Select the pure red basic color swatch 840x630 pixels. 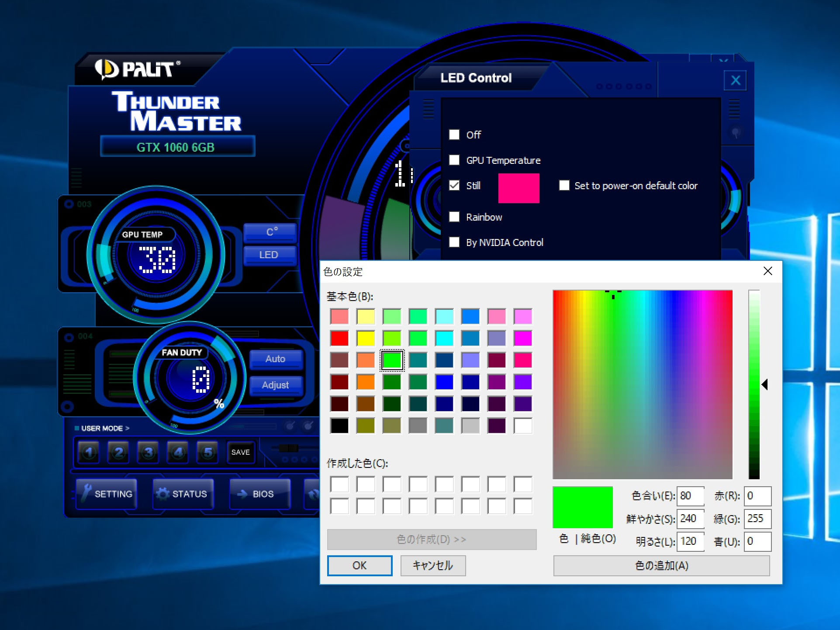coord(339,338)
